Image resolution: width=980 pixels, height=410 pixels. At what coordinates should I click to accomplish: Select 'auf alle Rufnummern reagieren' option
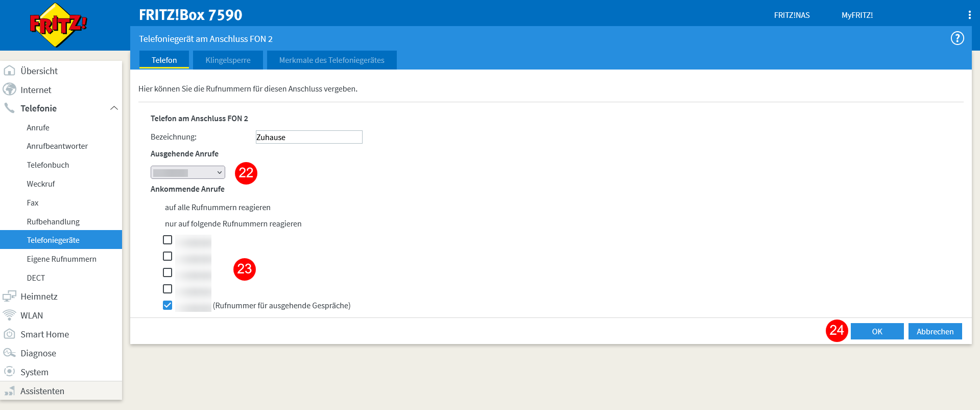pyautogui.click(x=218, y=208)
